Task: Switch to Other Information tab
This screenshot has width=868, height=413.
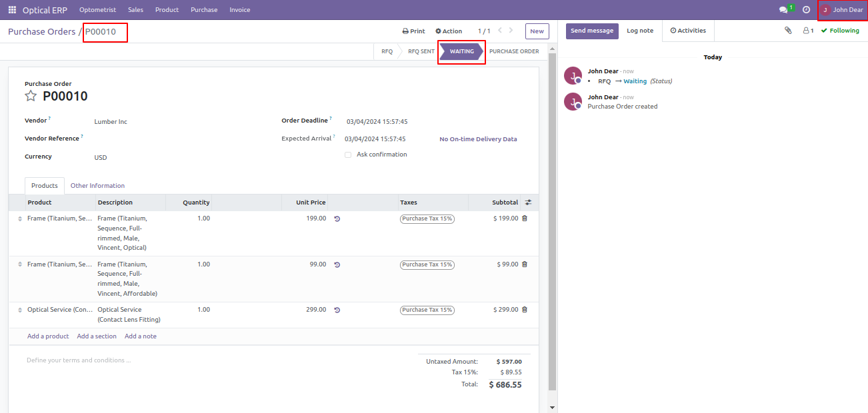Action: pos(97,186)
